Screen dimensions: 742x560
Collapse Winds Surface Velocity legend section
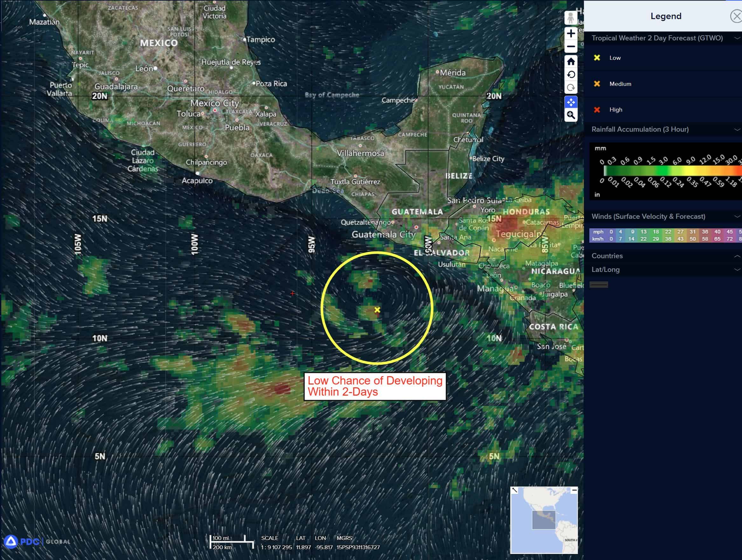(737, 217)
